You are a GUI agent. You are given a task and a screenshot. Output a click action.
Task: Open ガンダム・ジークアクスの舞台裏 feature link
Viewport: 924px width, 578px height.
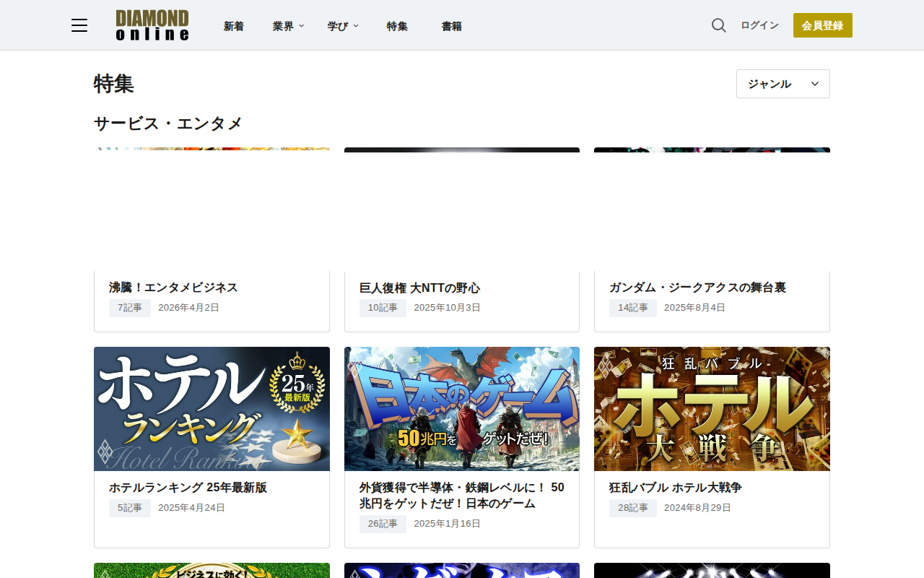coord(697,288)
